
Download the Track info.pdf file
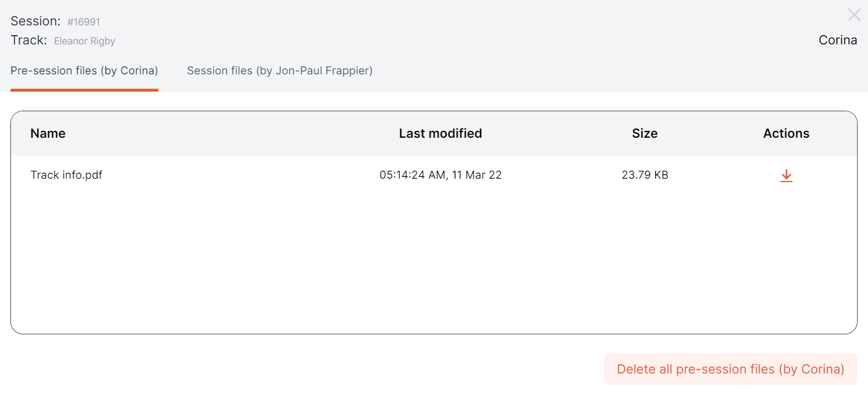coord(786,176)
